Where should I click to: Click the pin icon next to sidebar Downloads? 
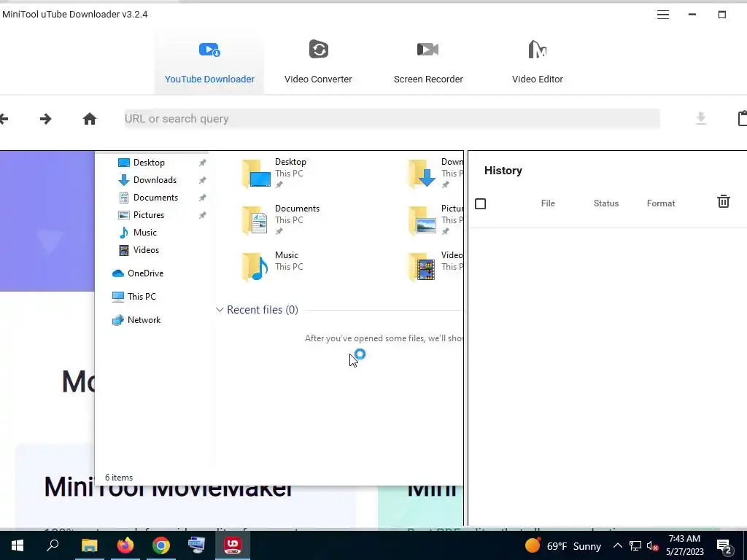coord(203,180)
